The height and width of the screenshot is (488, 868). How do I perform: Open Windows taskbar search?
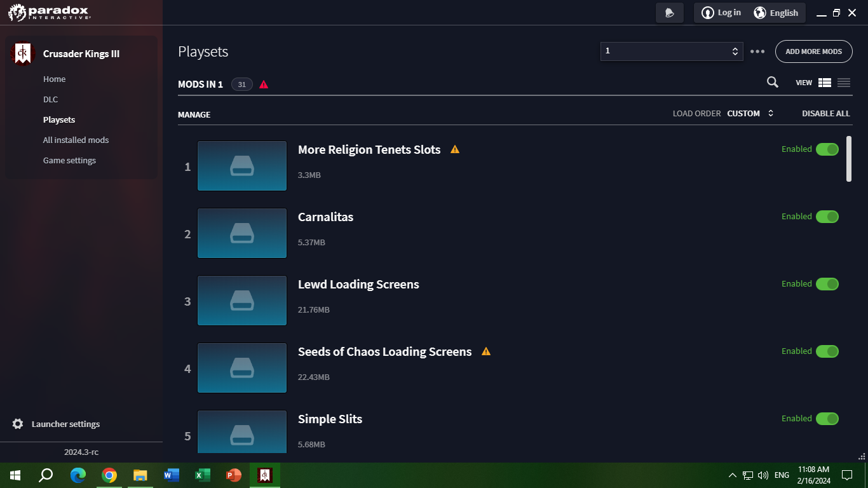pos(46,475)
